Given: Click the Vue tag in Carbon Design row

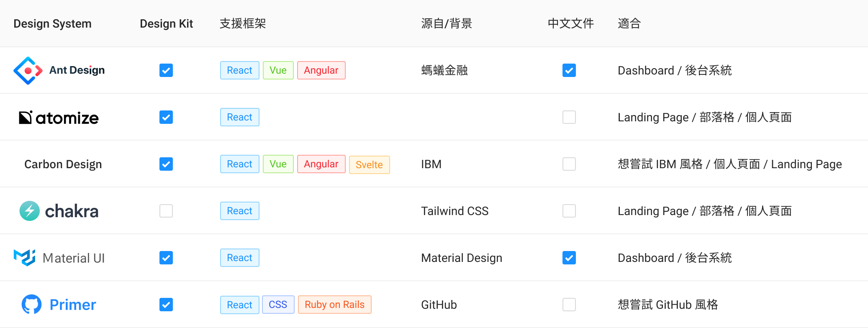Looking at the screenshot, I should tap(278, 164).
